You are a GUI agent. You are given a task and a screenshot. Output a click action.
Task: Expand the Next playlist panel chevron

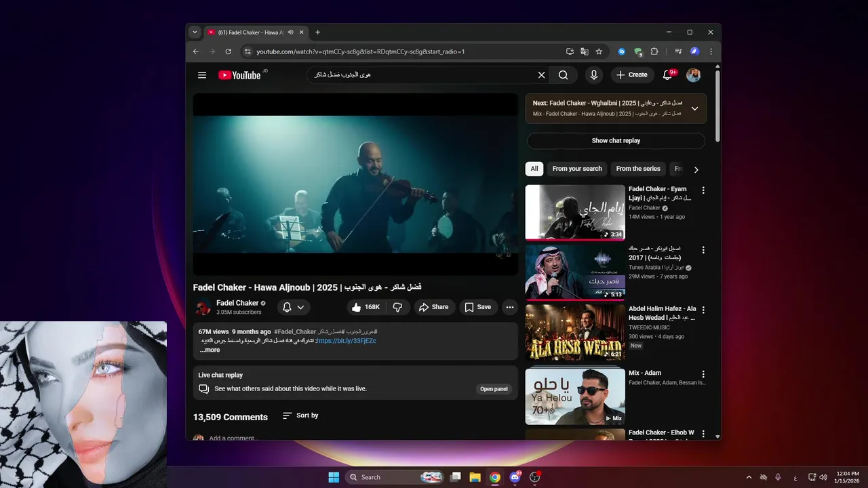click(694, 108)
